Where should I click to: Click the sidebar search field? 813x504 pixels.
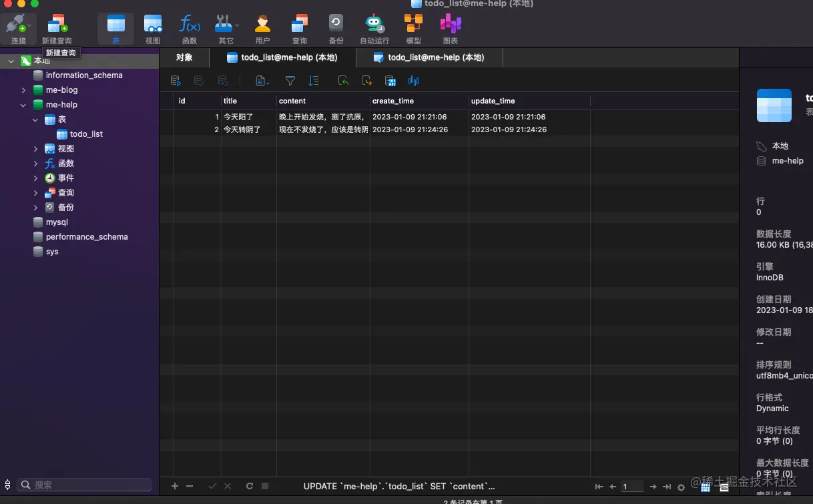point(84,485)
